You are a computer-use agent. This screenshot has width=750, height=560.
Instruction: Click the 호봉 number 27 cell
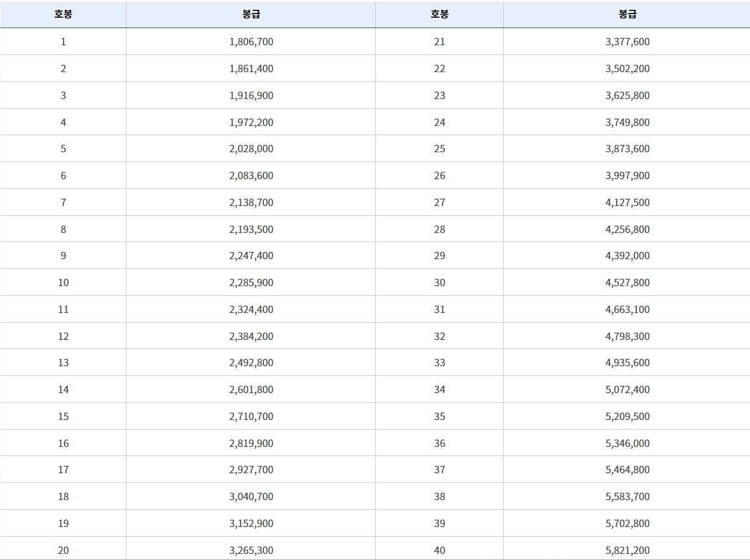click(439, 202)
